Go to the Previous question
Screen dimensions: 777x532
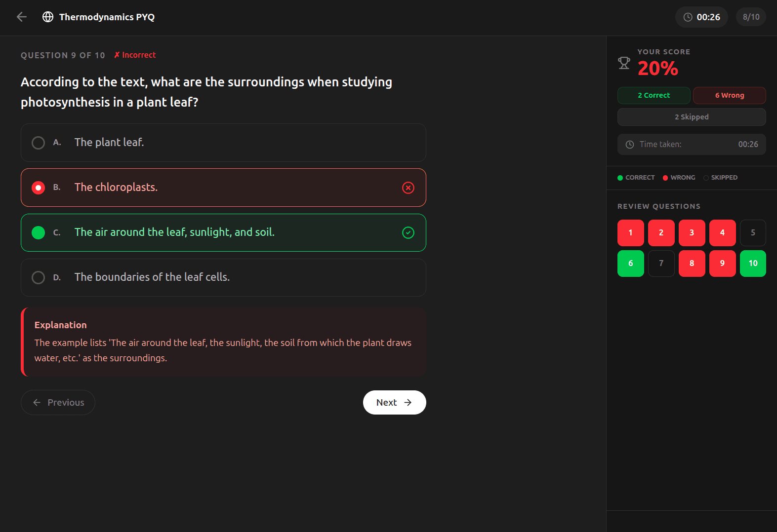pyautogui.click(x=58, y=403)
